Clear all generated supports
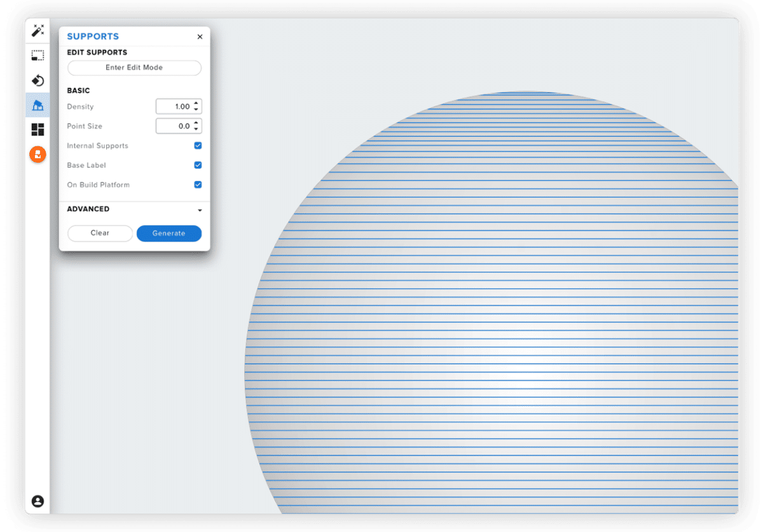763x532 pixels. (x=100, y=233)
